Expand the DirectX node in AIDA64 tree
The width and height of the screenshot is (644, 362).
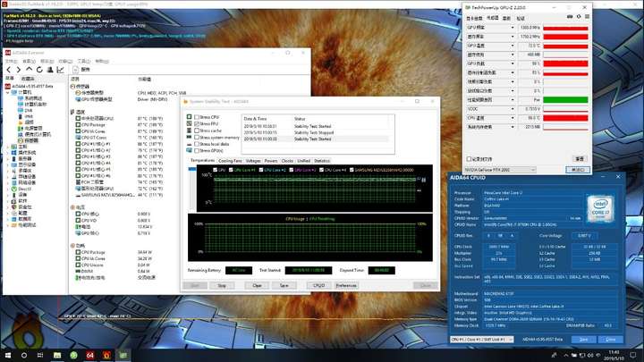pyautogui.click(x=8, y=189)
